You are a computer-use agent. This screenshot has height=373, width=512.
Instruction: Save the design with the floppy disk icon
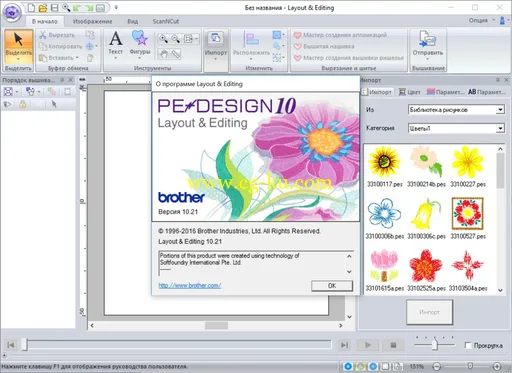tap(54, 7)
